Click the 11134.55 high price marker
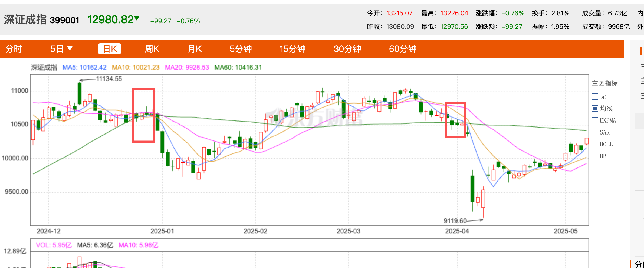This screenshot has height=268, width=644. point(109,79)
